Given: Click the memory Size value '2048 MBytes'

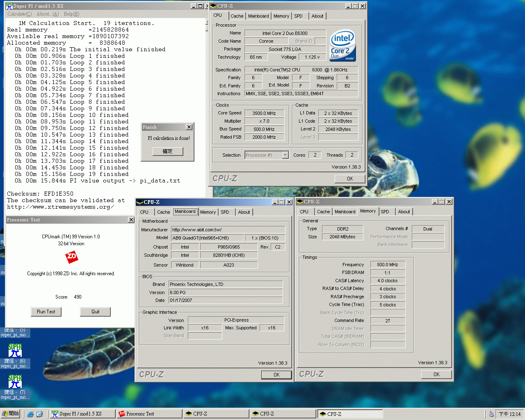Looking at the screenshot, I should pos(342,237).
